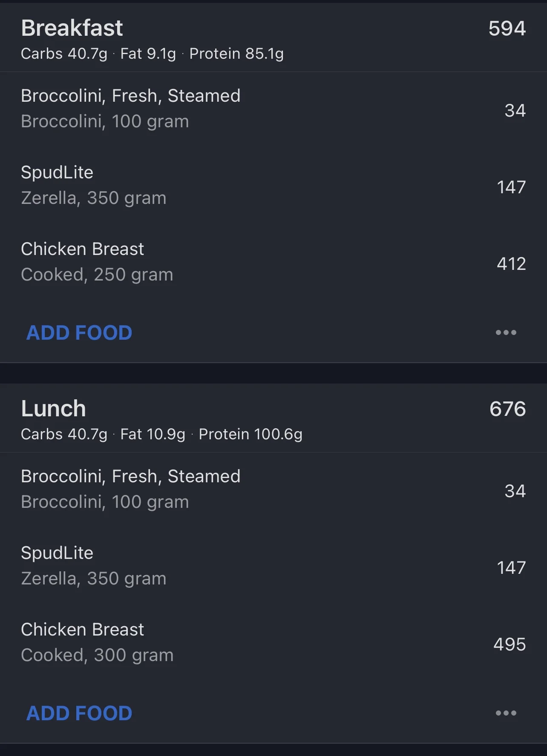
Task: Open the Breakfast meal heading
Action: [72, 28]
